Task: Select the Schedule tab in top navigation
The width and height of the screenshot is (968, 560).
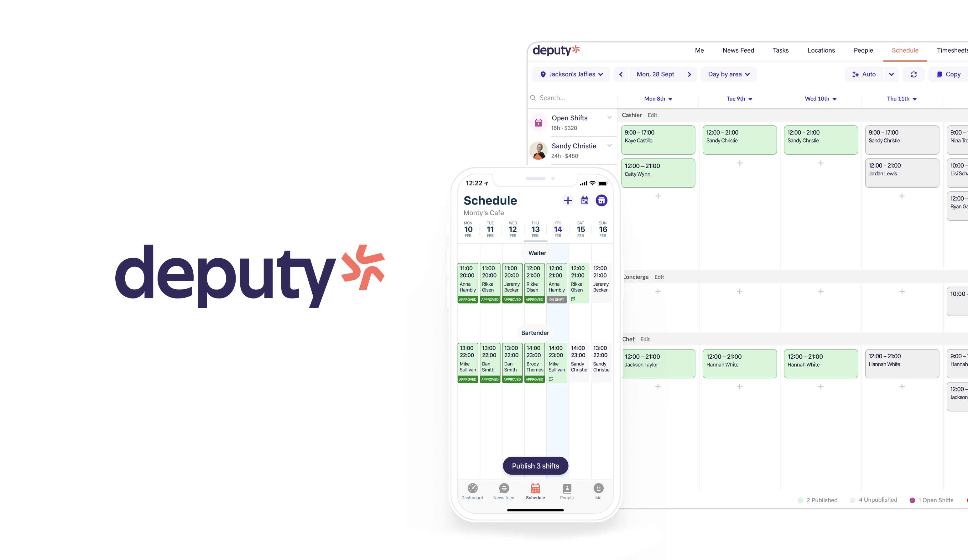Action: pos(905,50)
